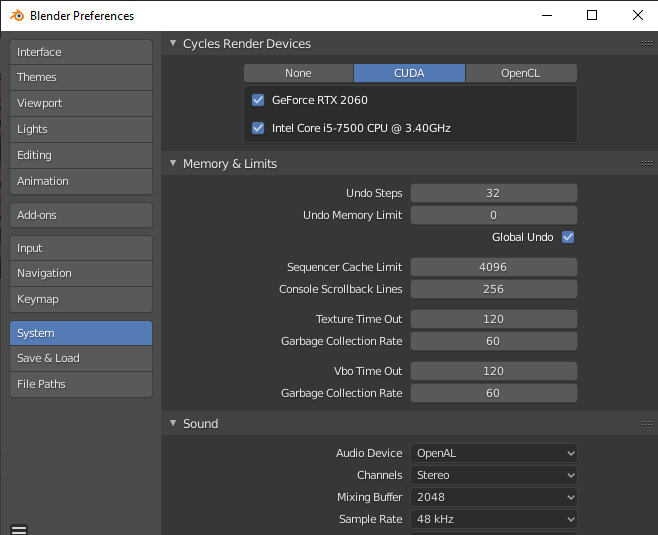Open the Audio Device dropdown
The width and height of the screenshot is (658, 535).
(494, 453)
